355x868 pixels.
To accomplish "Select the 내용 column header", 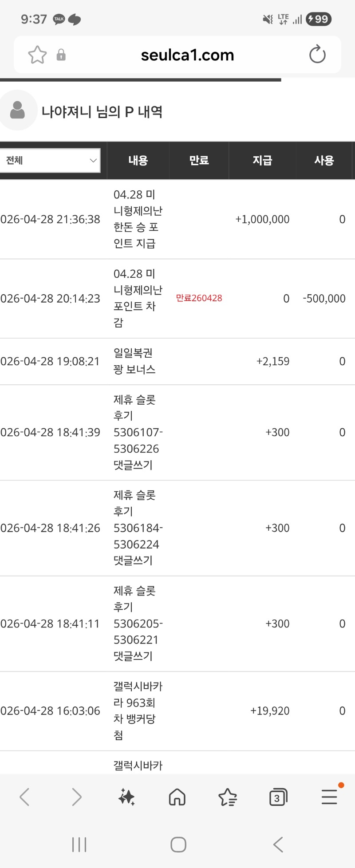I will (x=138, y=160).
